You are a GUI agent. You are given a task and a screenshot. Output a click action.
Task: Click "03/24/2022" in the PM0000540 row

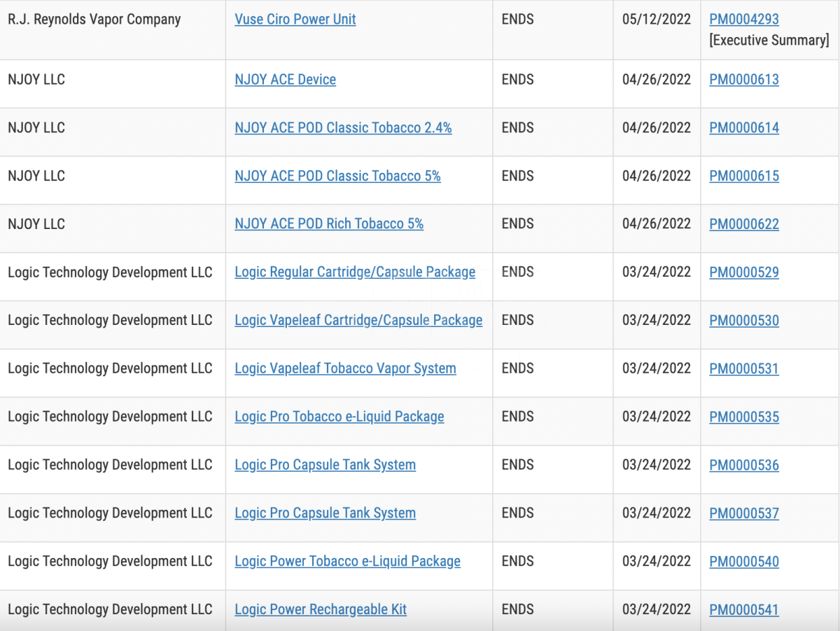click(657, 562)
